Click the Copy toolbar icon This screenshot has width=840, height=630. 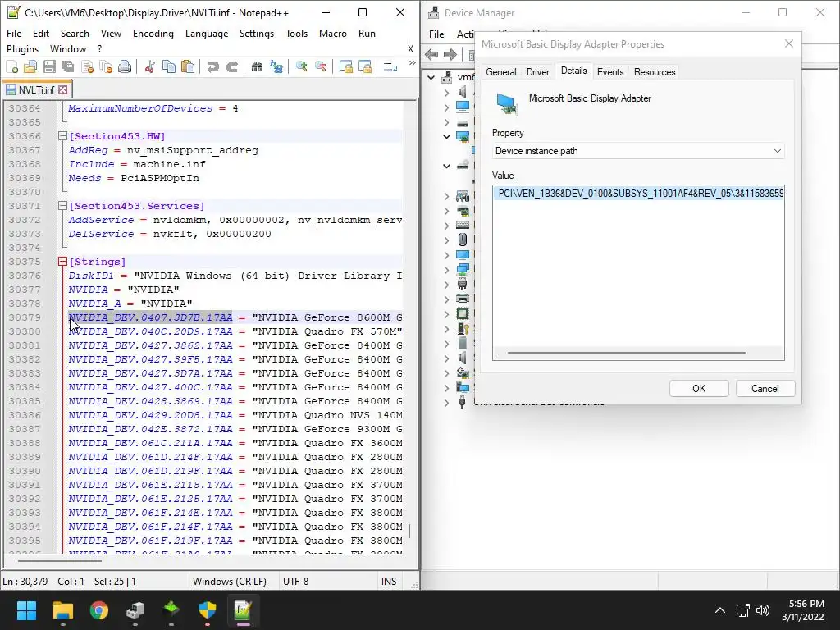(x=169, y=67)
